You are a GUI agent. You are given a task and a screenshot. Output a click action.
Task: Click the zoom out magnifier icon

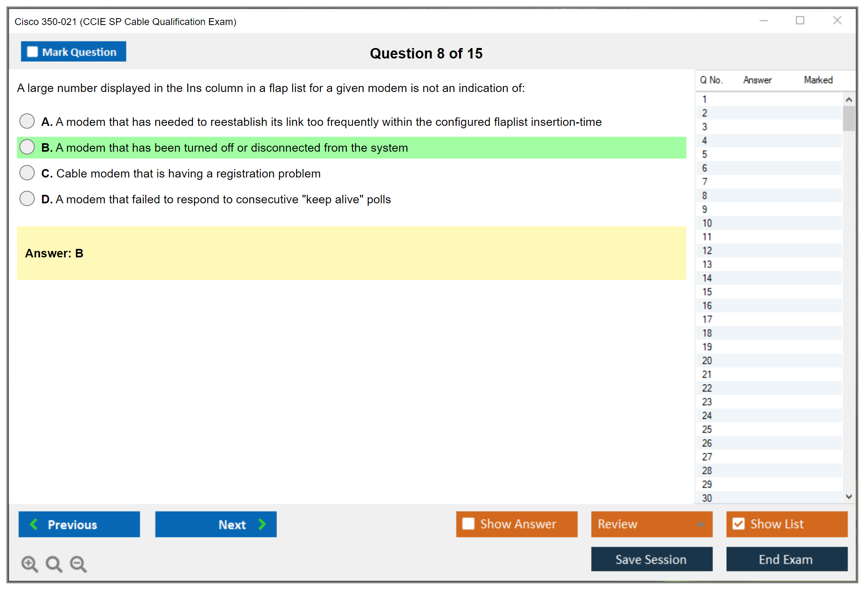pyautogui.click(x=78, y=564)
